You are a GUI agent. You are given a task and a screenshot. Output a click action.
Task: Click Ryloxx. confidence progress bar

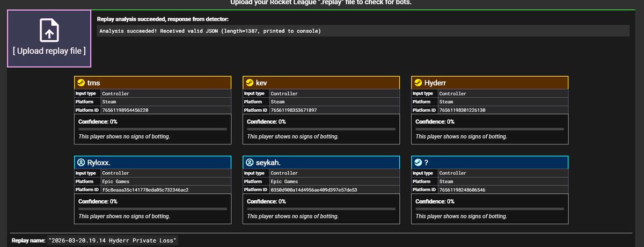tap(152, 209)
